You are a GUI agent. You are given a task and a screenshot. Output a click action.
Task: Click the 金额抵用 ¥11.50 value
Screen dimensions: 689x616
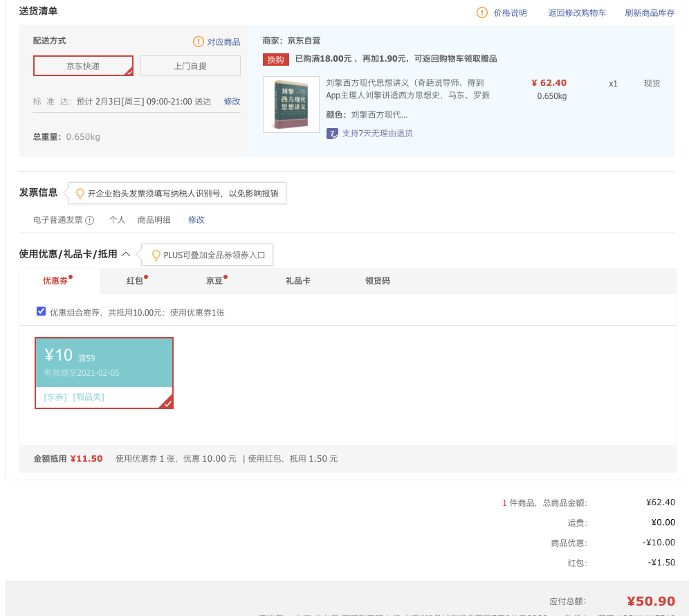[x=86, y=459]
